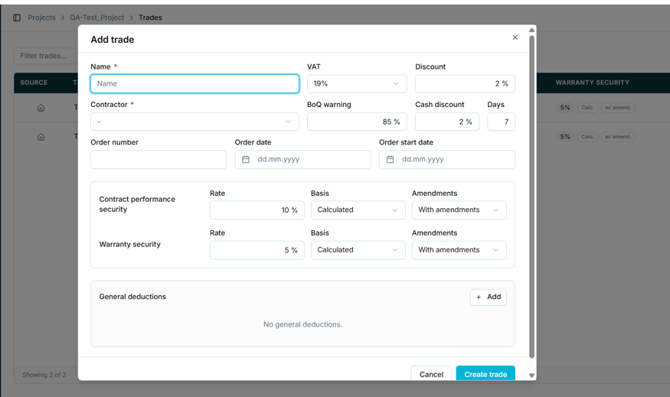Open the VAT dropdown showing 19%
The height and width of the screenshot is (397, 670).
point(357,84)
